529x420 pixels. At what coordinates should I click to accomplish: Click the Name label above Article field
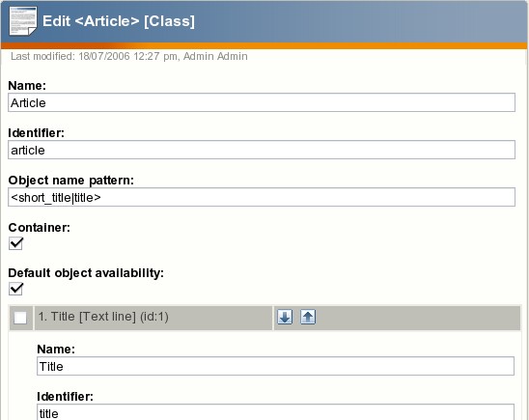27,85
